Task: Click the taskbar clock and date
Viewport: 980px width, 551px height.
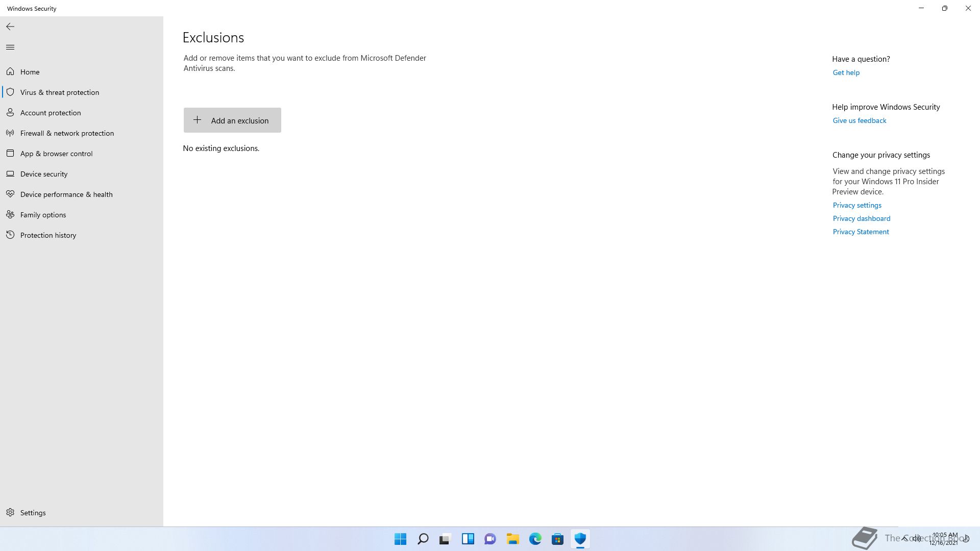Action: (944, 539)
